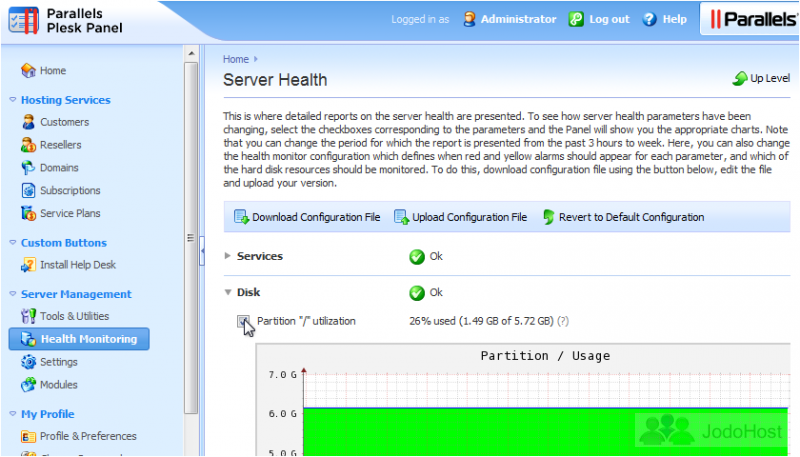Click the Log out link
Image resolution: width=800 pixels, height=457 pixels.
click(609, 19)
